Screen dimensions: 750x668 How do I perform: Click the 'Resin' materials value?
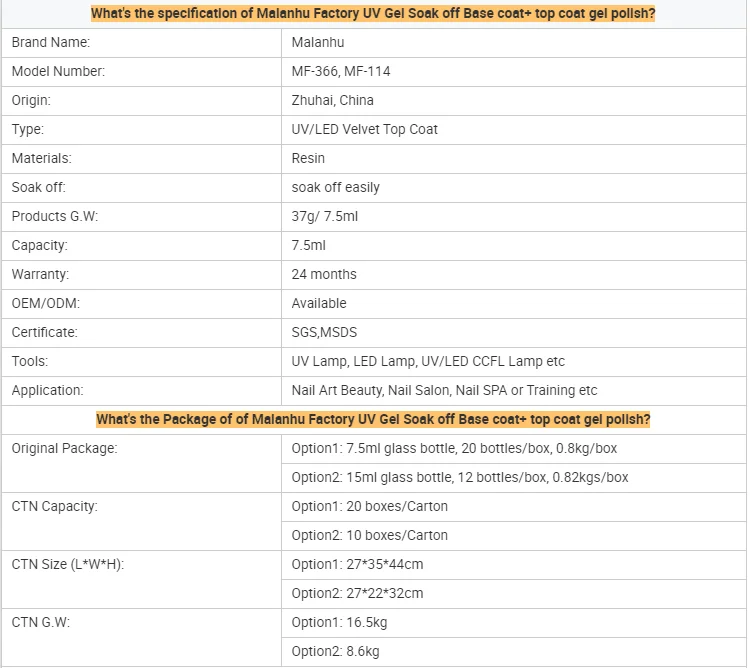[x=308, y=159]
